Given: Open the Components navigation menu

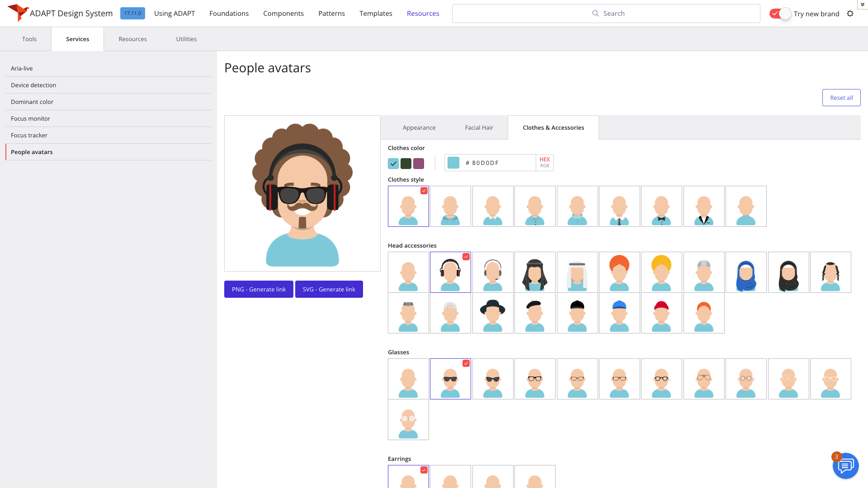Looking at the screenshot, I should 283,14.
